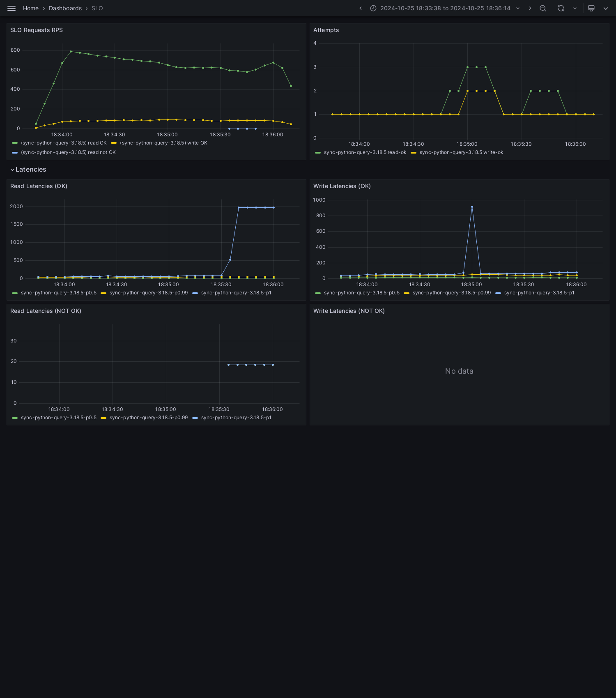
Task: Toggle read OK series in RPS legend
Action: coord(64,143)
